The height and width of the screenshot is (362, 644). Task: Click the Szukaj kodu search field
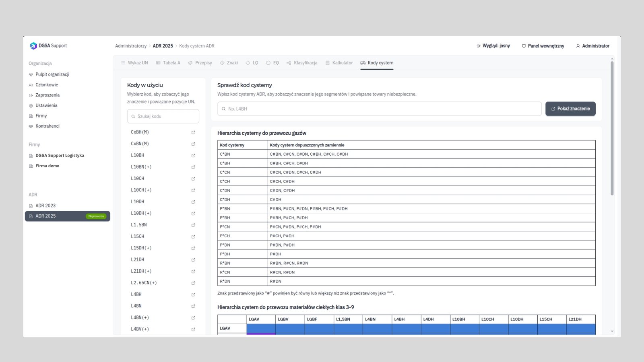pyautogui.click(x=163, y=116)
